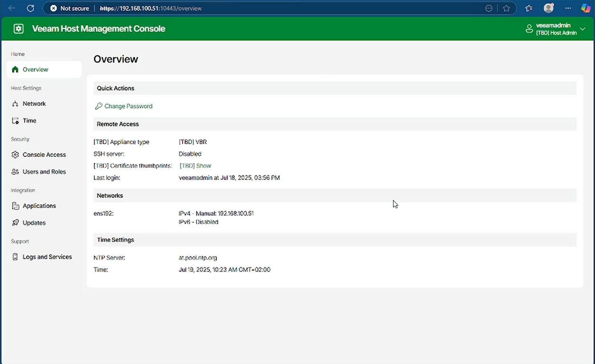
Task: Click the Users and Roles icon
Action: point(15,172)
